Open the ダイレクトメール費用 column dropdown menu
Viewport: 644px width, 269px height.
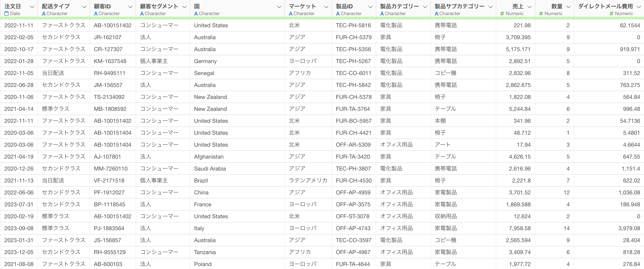(x=639, y=7)
